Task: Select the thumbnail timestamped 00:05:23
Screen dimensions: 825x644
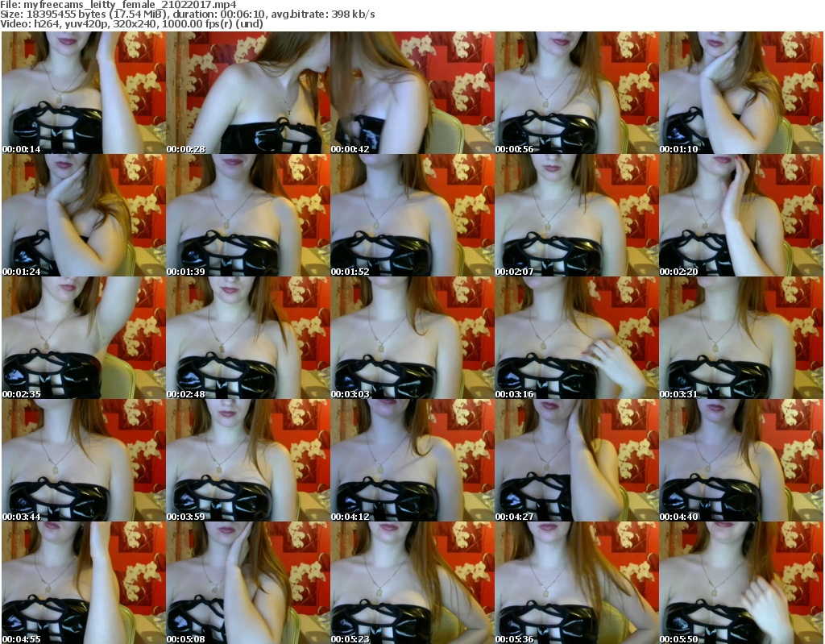Action: point(412,583)
